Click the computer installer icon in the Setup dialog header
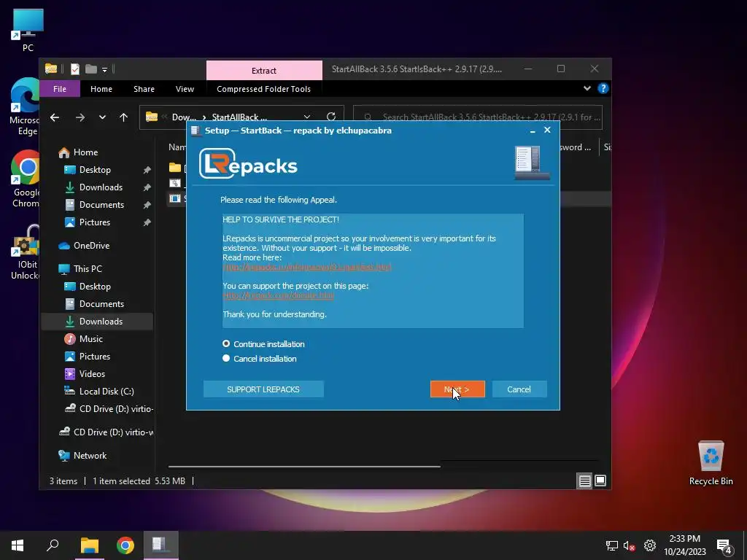Screen dimensions: 747x560 (x=532, y=163)
